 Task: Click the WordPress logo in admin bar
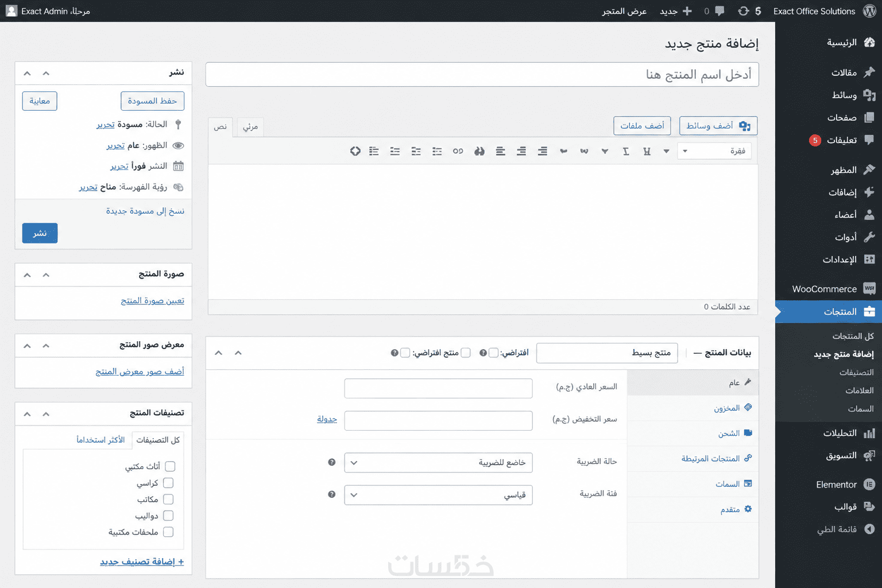pyautogui.click(x=870, y=11)
